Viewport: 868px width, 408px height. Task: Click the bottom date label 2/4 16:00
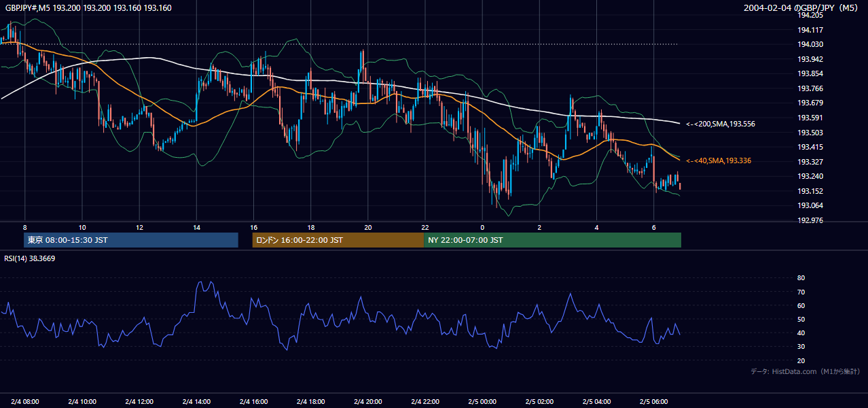pyautogui.click(x=253, y=401)
